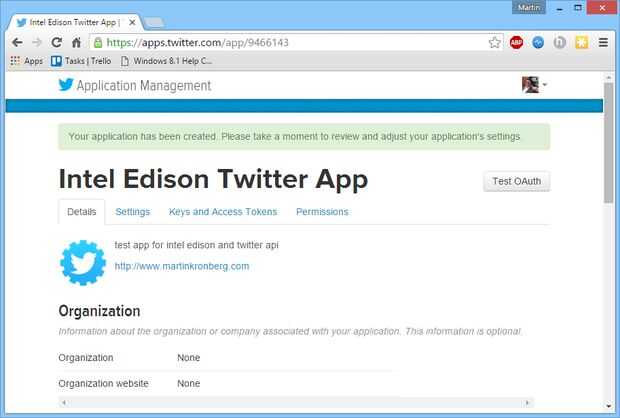The width and height of the screenshot is (620, 418).
Task: Click the Organization section heading
Action: click(99, 311)
